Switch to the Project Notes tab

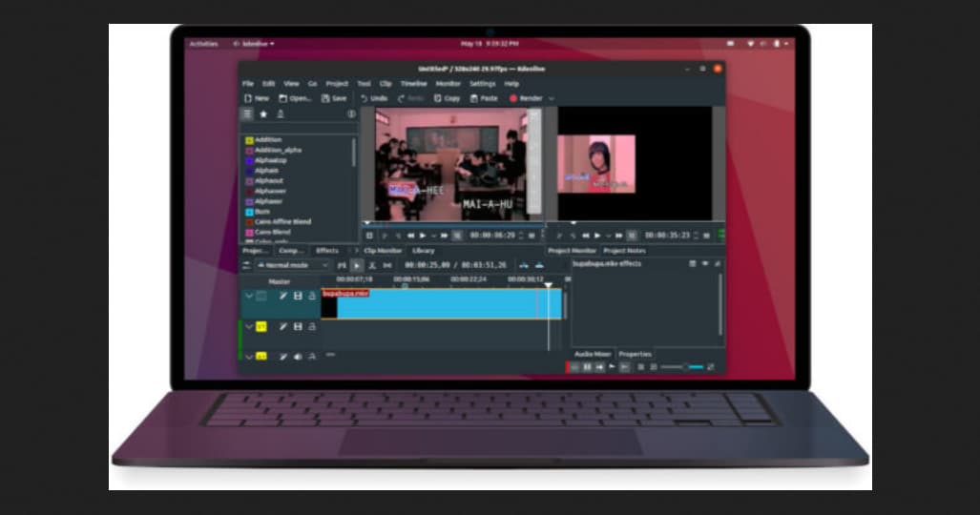625,251
